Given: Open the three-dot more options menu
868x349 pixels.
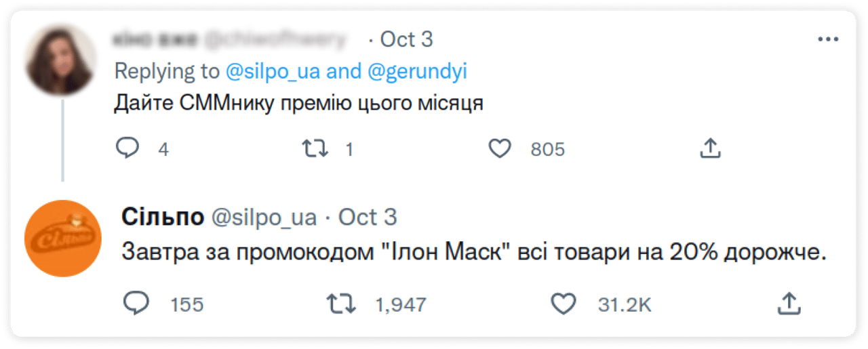Looking at the screenshot, I should 828,40.
